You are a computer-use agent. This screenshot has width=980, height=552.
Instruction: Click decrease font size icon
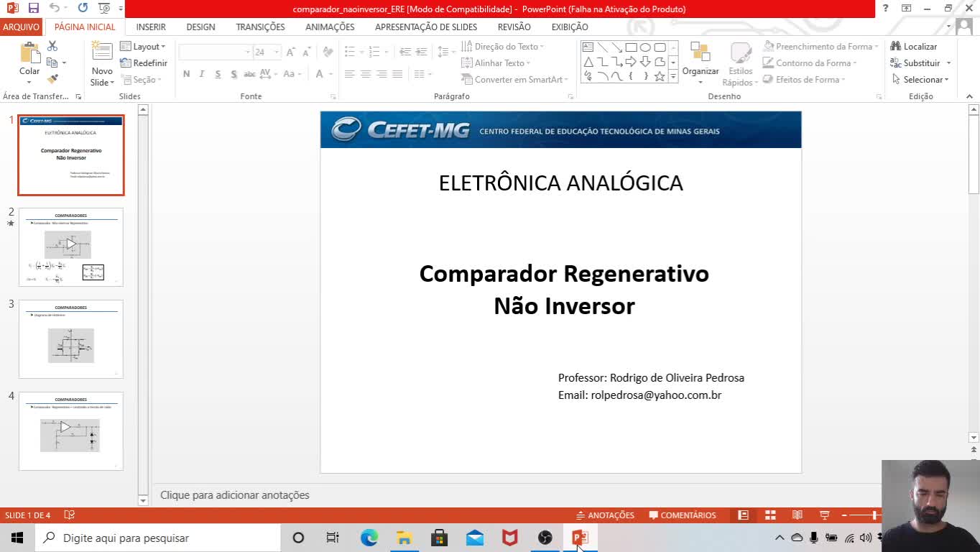306,52
